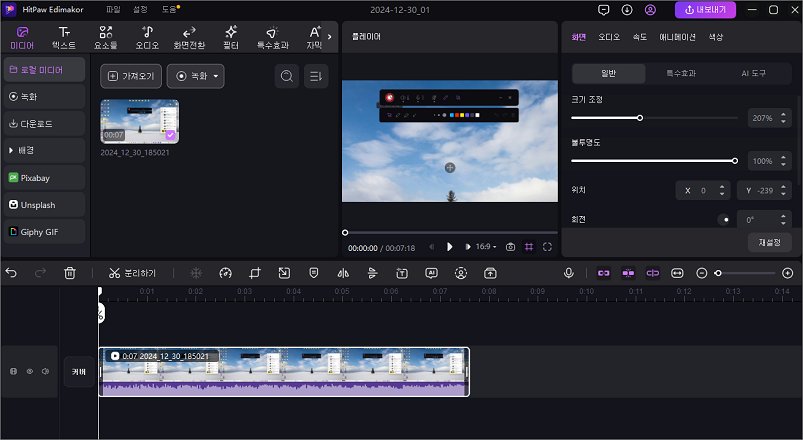The width and height of the screenshot is (803, 440).
Task: Open the 도움 help menu
Action: point(169,10)
